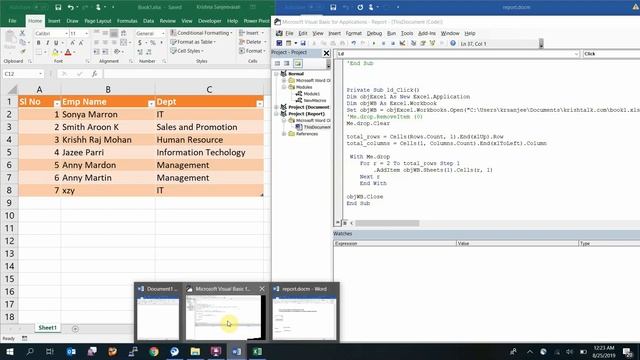Click the Break pause icon in VBA toolbar
Screen dimensions: 640x360
point(383,43)
